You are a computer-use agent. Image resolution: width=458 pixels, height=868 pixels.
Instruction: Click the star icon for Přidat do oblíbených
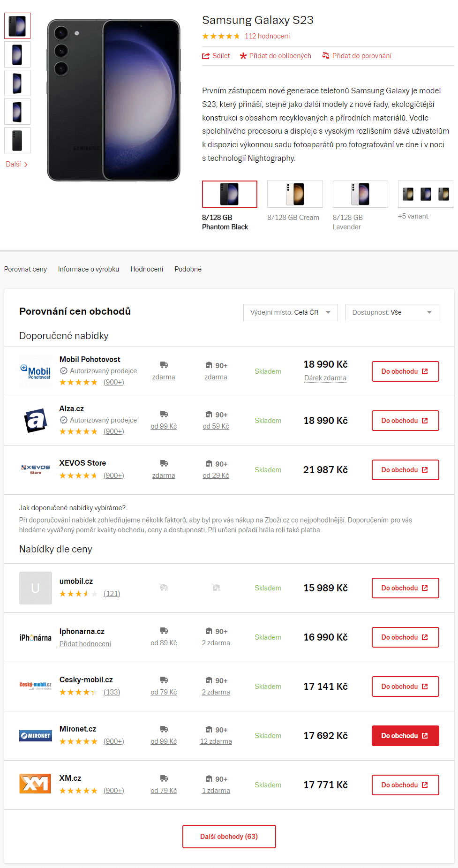click(243, 56)
